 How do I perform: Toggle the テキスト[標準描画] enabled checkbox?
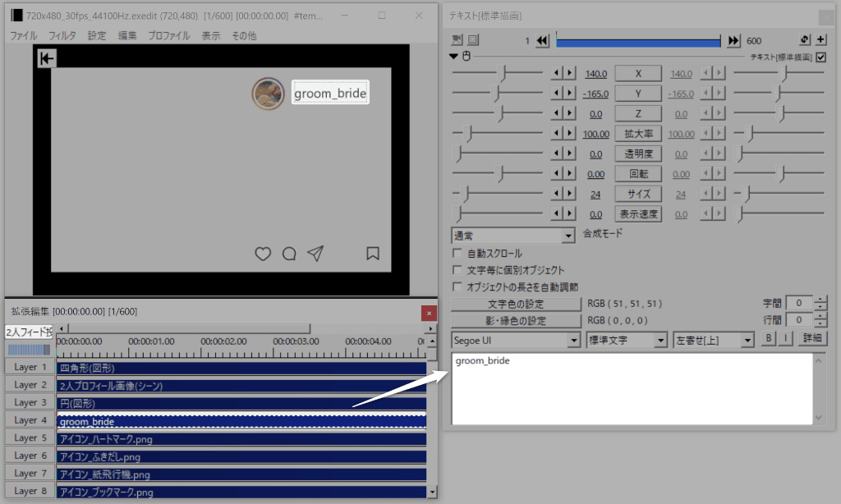click(x=820, y=57)
